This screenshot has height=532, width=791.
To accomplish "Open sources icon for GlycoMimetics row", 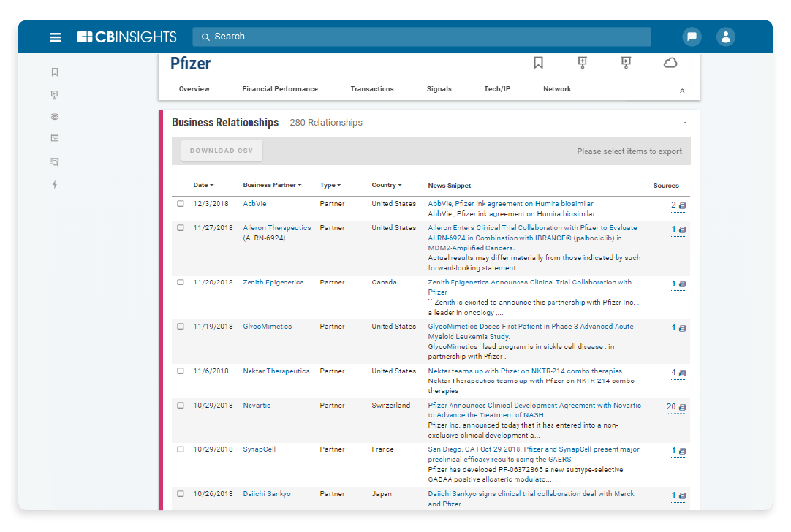I will pyautogui.click(x=683, y=328).
